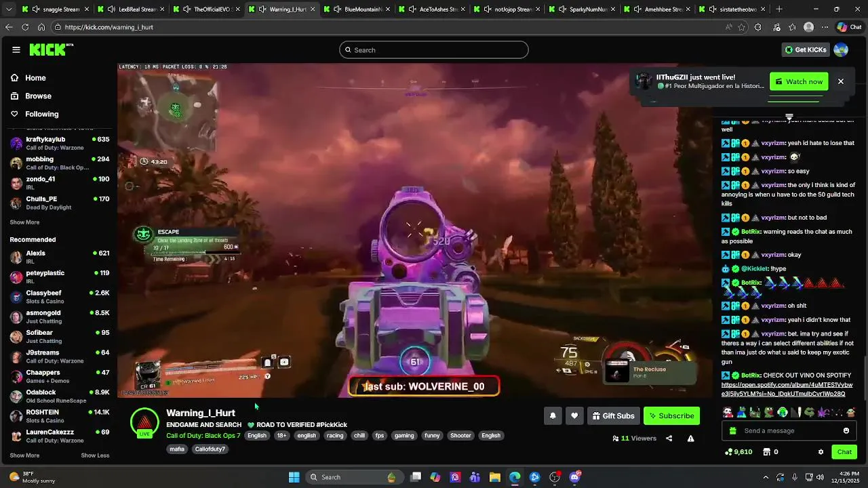The height and width of the screenshot is (488, 868).
Task: Open Discord from the taskbar
Action: (574, 477)
